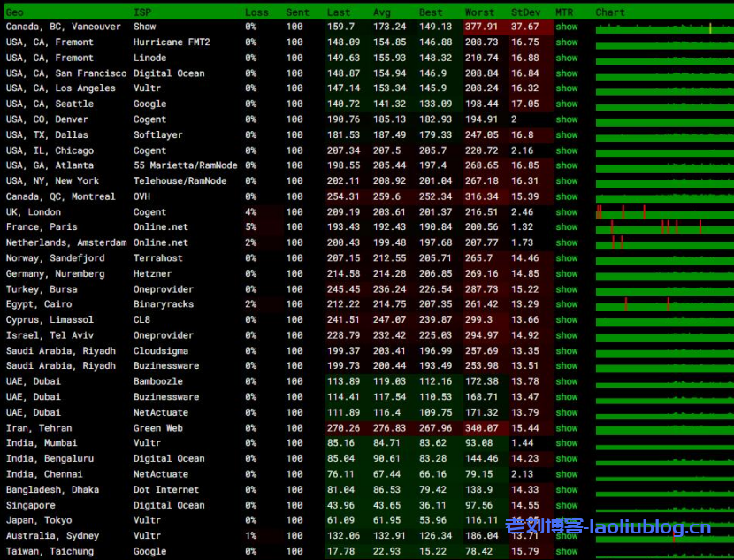Image resolution: width=734 pixels, height=560 pixels.
Task: Select the ISP column header
Action: [142, 12]
